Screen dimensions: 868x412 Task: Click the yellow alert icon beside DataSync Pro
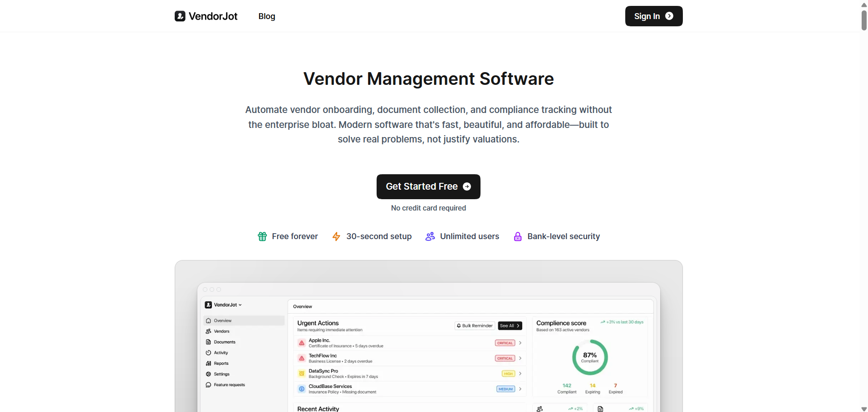coord(302,373)
